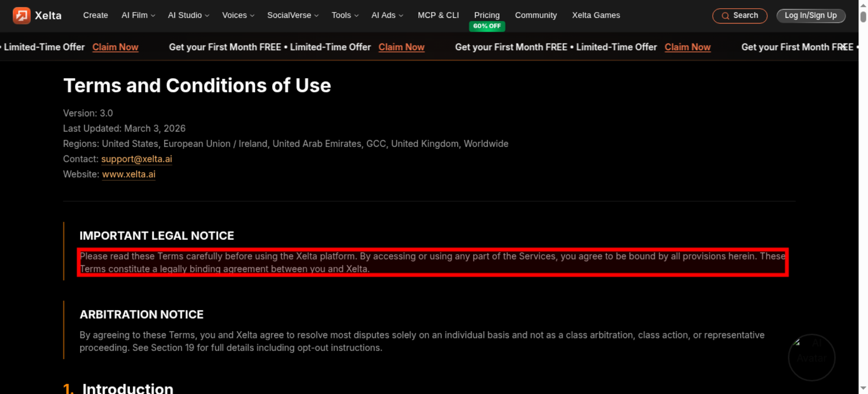Click the AI Avatar floating widget
868x394 pixels.
[812, 357]
